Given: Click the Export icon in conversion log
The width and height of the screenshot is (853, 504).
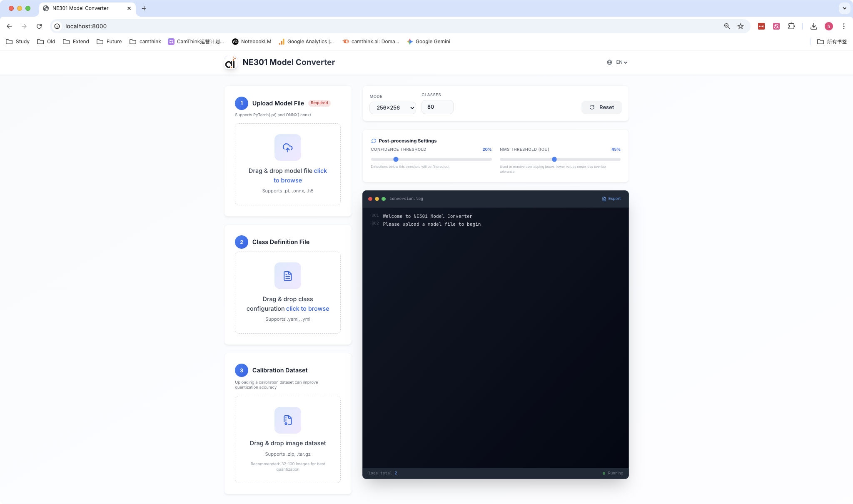Looking at the screenshot, I should [604, 199].
